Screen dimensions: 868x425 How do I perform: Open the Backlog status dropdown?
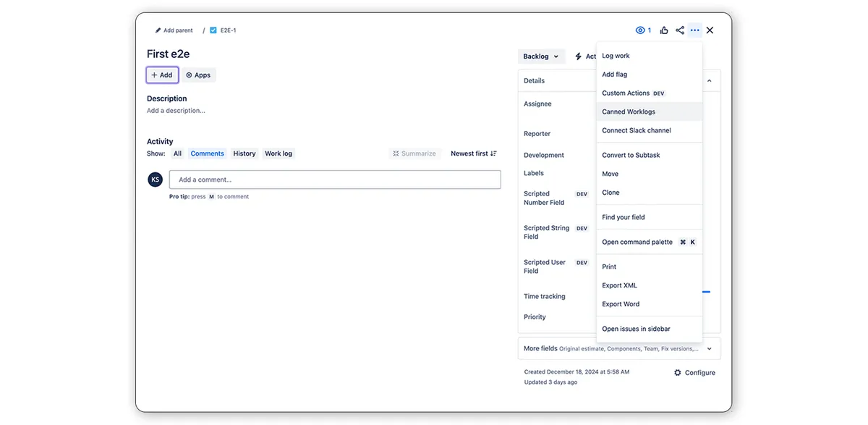[x=542, y=56]
